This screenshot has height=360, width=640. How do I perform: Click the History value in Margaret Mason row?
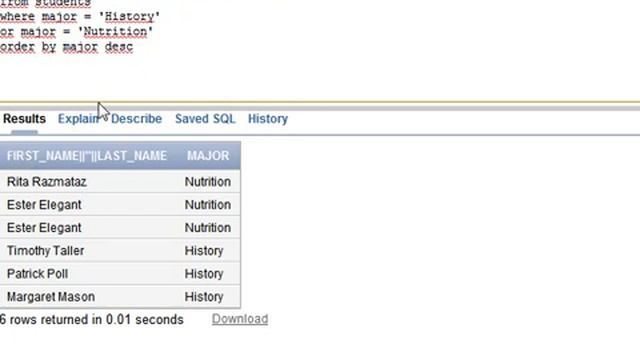tap(204, 297)
